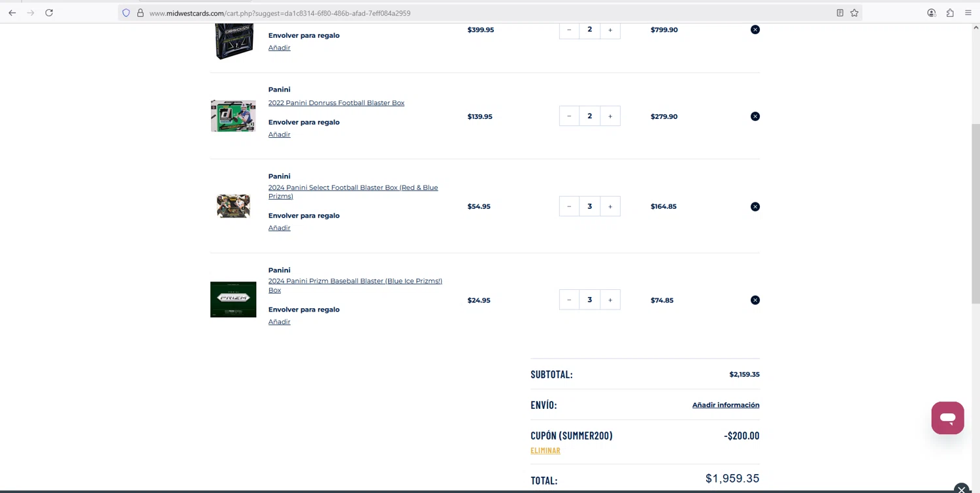Increase quantity of Donruss Football Blaster Box
The width and height of the screenshot is (980, 493).
(x=610, y=116)
